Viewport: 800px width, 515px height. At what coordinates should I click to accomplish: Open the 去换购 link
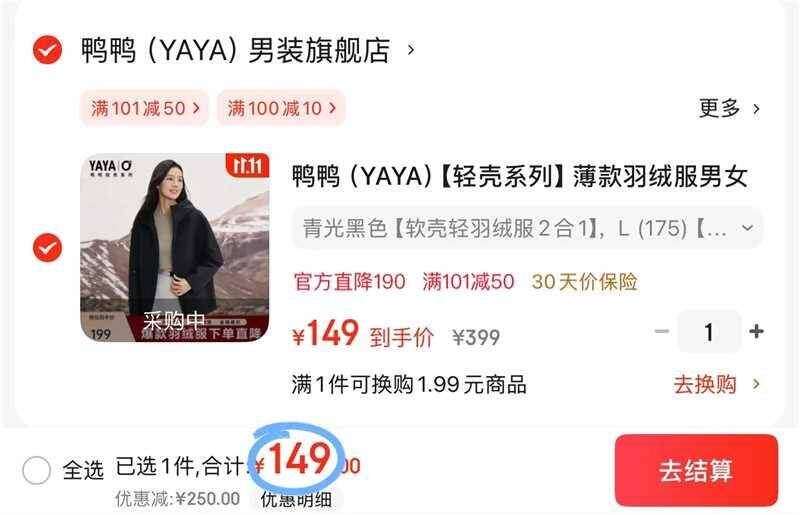click(705, 384)
